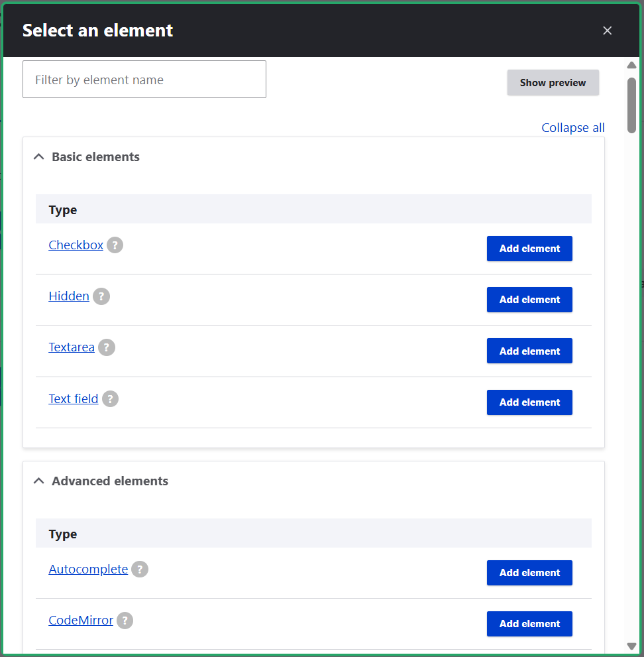Click the Type header in Basic elements
This screenshot has height=657, width=644.
click(313, 209)
